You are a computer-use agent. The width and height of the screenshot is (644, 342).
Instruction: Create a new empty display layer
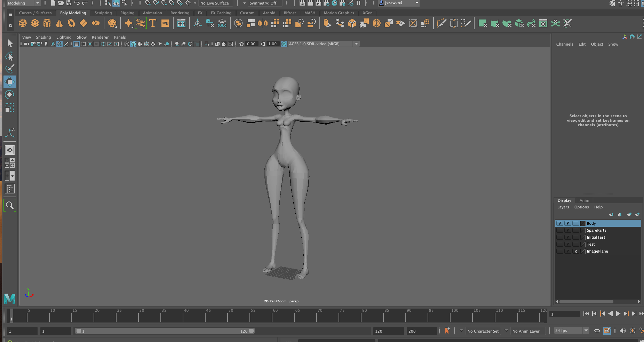coord(629,215)
